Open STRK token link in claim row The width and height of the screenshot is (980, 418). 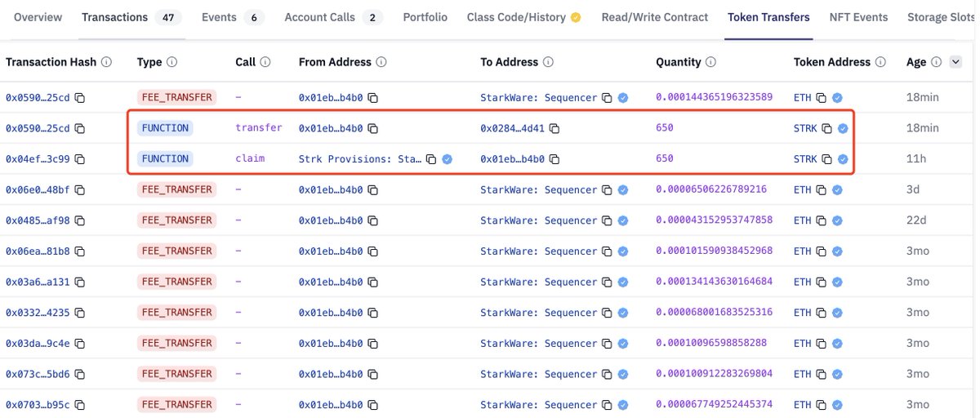(805, 159)
